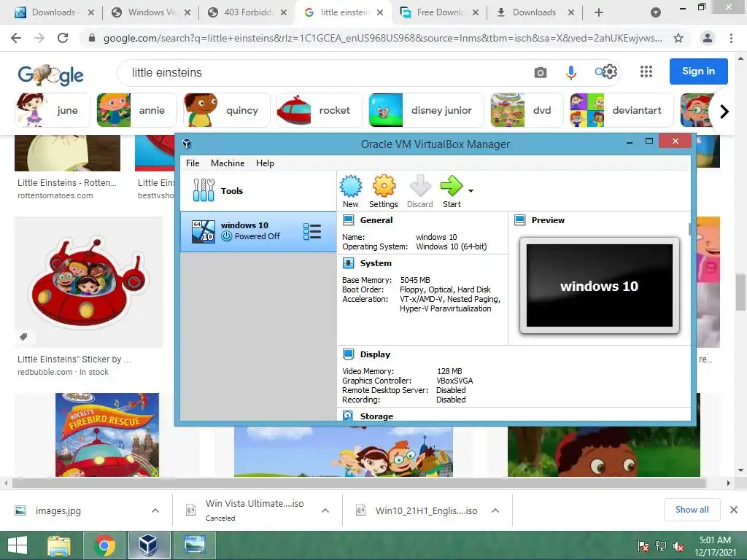Click the Display section screen icon
747x560 pixels.
348,354
